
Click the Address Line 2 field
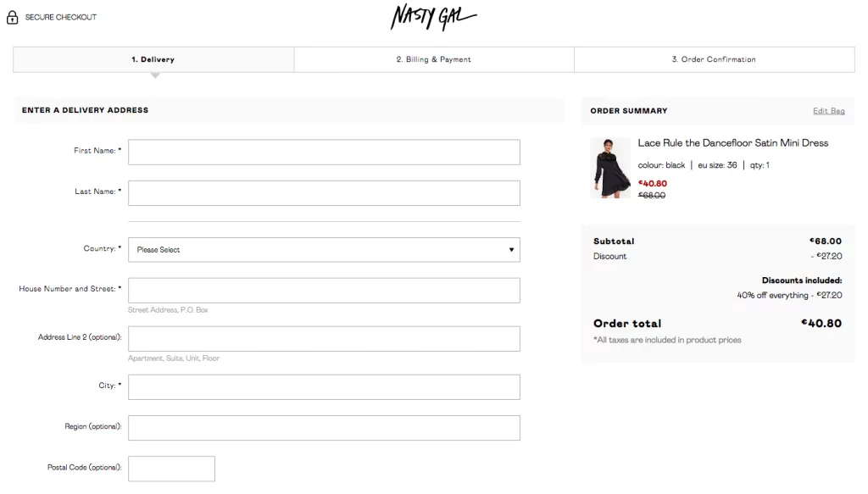(323, 339)
